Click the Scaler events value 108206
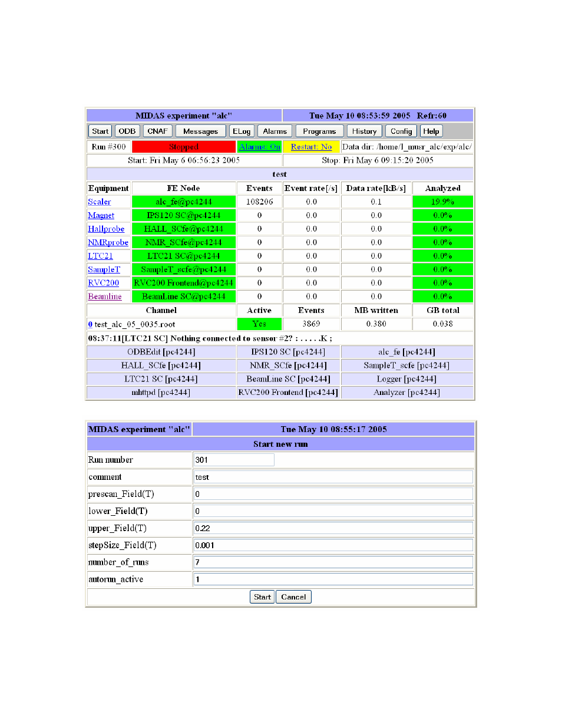 tap(259, 202)
